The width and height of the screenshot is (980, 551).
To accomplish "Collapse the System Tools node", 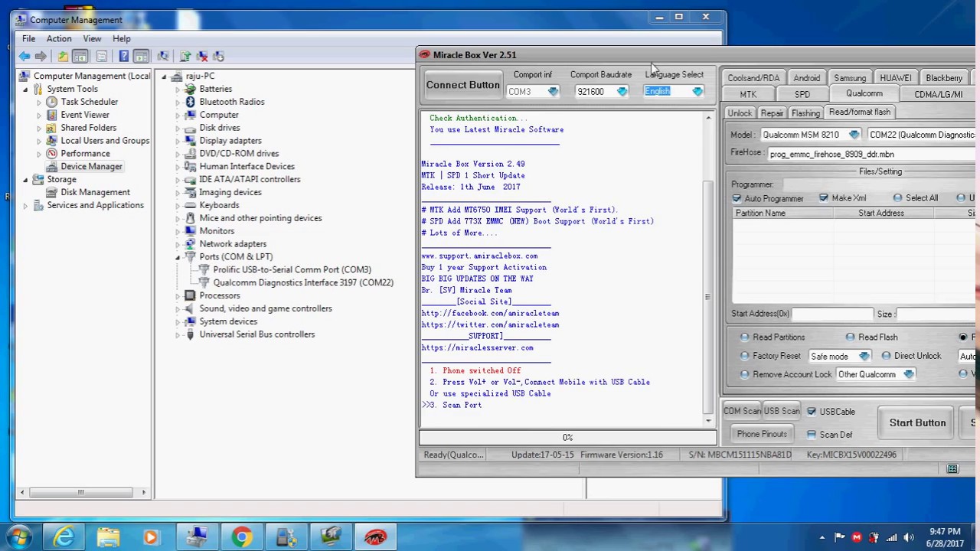I will click(25, 89).
